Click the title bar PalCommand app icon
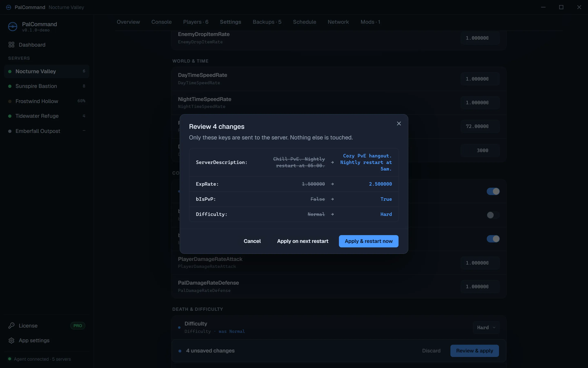The height and width of the screenshot is (368, 588). coord(9,7)
